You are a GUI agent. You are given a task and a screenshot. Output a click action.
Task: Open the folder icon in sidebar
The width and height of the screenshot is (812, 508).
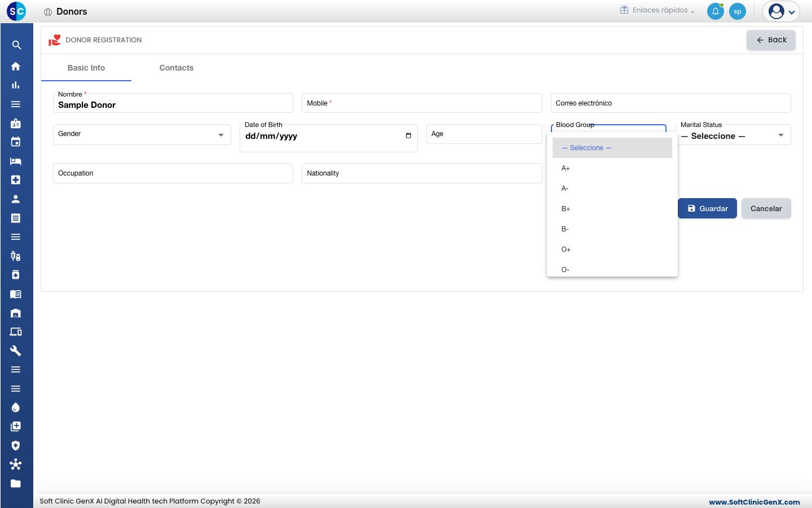pyautogui.click(x=16, y=483)
